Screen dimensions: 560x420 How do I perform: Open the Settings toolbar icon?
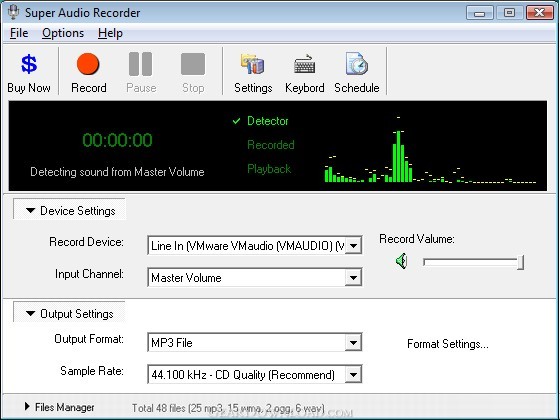(253, 64)
